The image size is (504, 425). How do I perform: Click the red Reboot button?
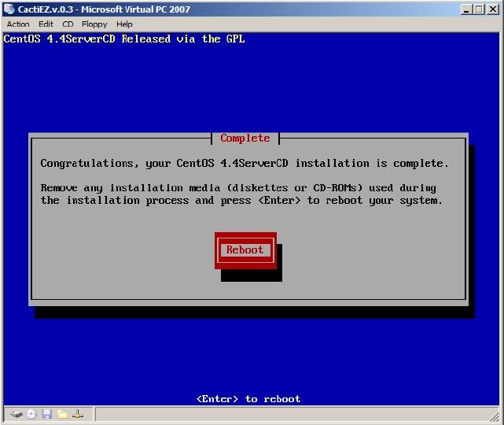point(245,250)
